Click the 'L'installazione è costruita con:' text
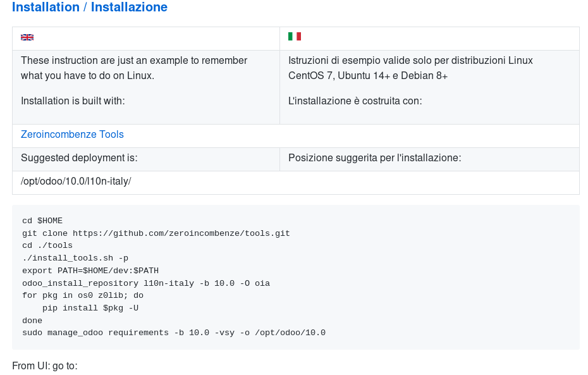Viewport: 588px width, 375px height. (355, 101)
